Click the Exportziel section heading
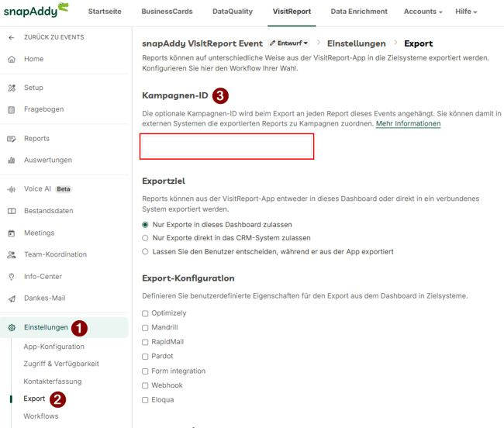Screen dimensions: 504x428 [164, 181]
